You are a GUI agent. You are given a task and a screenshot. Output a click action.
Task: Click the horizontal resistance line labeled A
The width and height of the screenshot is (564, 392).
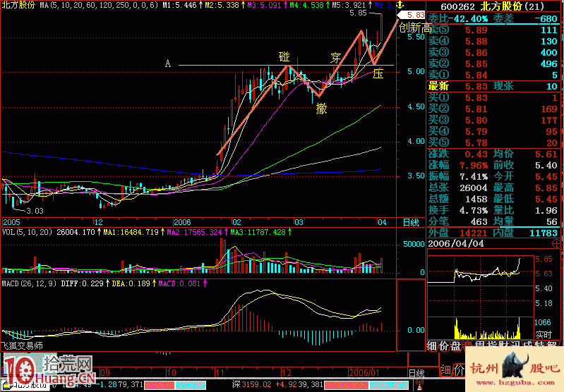pyautogui.click(x=212, y=66)
